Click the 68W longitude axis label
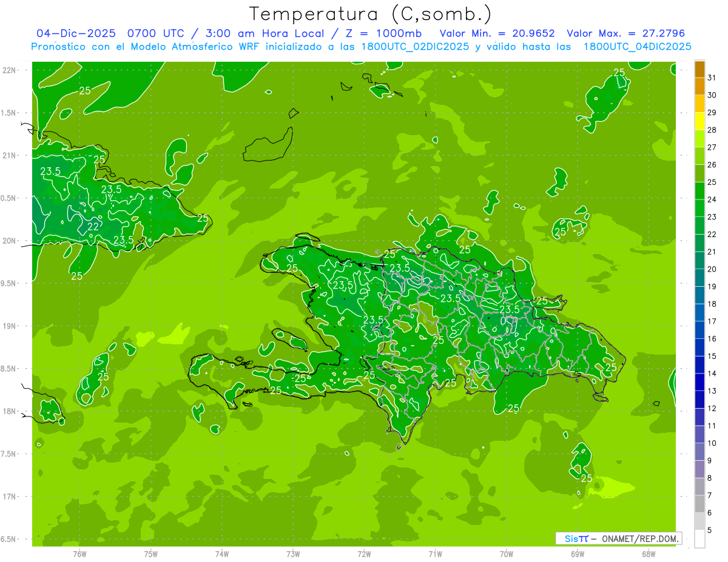 [649, 554]
